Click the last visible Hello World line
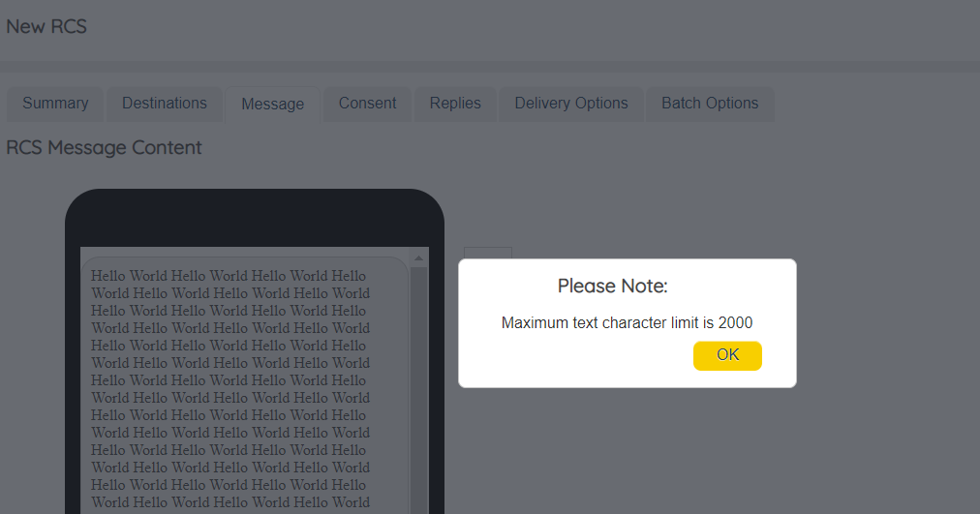 [230, 502]
